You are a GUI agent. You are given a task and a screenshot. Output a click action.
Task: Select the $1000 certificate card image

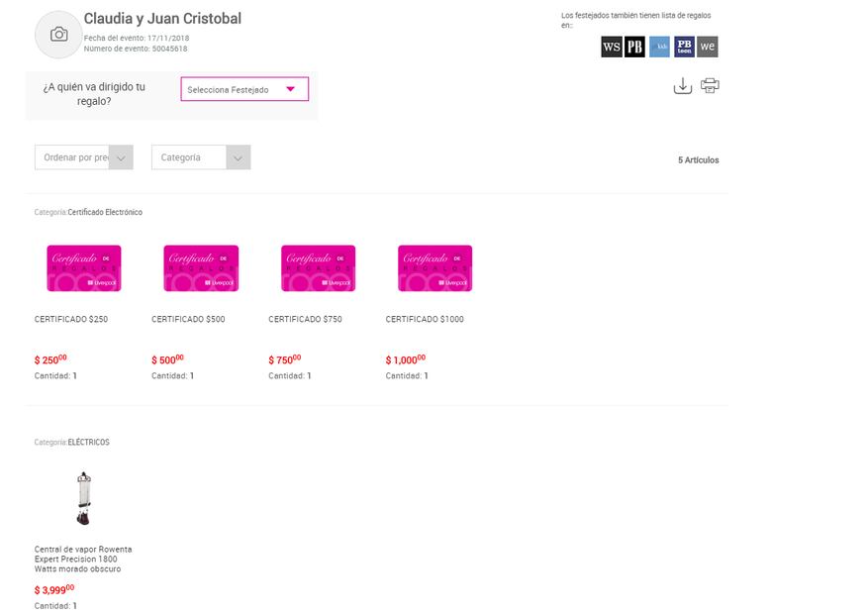click(x=434, y=268)
